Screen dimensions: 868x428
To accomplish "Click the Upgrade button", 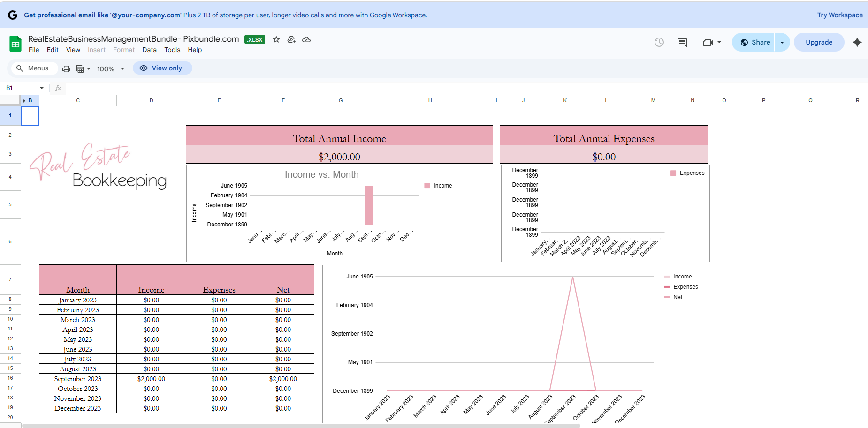I will 819,42.
